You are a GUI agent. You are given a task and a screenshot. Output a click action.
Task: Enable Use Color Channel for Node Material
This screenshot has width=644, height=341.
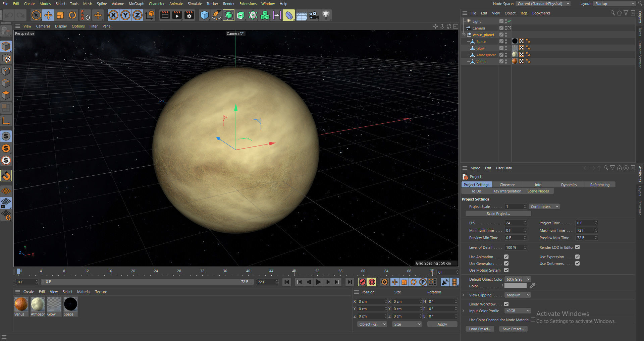pyautogui.click(x=533, y=320)
